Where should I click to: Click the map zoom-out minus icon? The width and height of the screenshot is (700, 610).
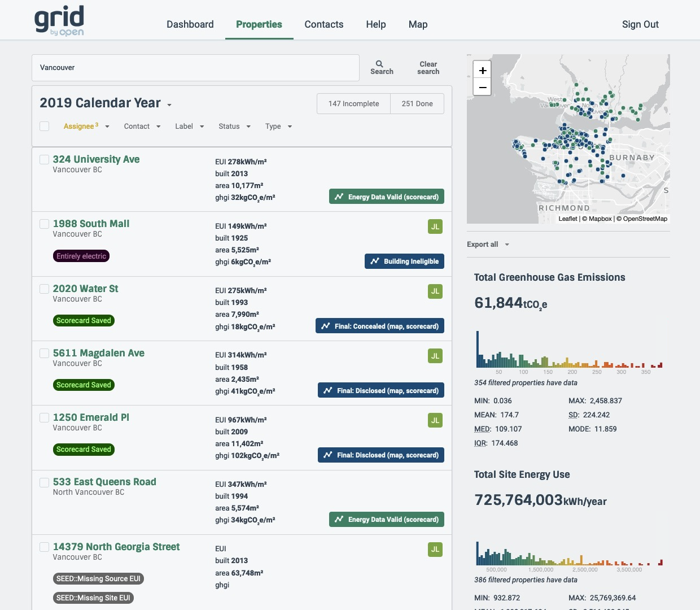[x=482, y=88]
